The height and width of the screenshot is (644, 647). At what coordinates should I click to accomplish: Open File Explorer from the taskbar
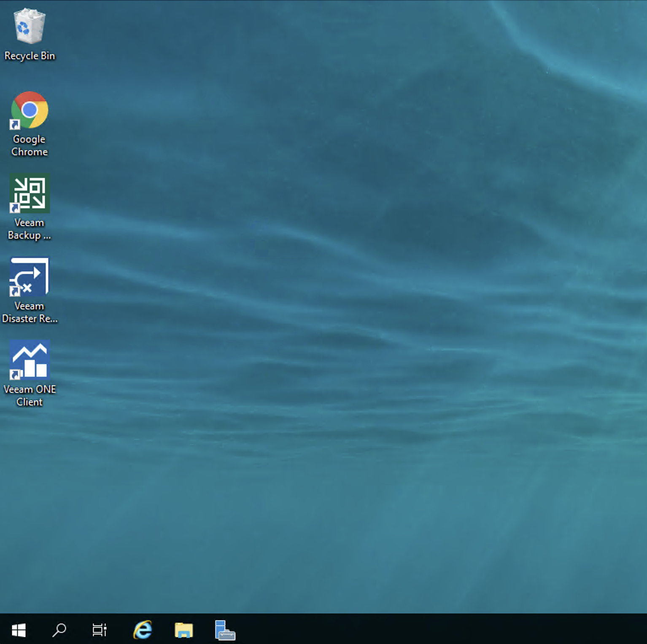(184, 630)
